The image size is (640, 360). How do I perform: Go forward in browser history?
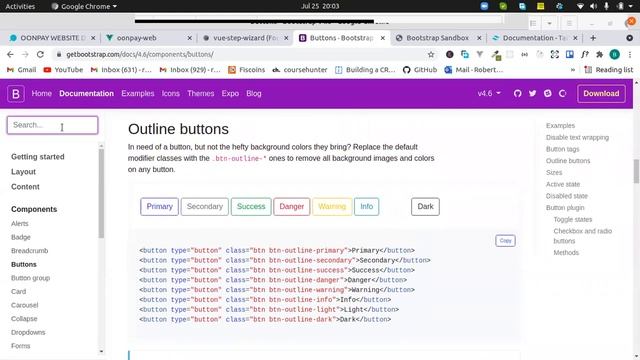point(25,54)
